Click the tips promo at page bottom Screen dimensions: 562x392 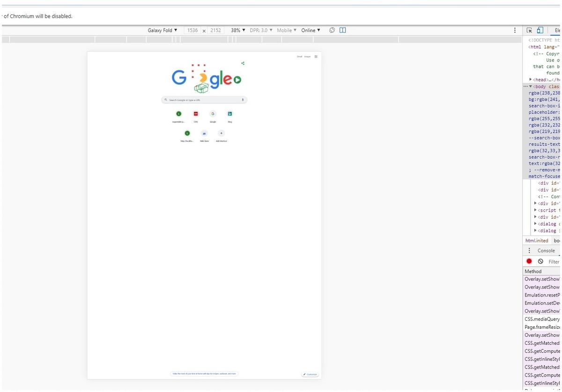point(204,374)
